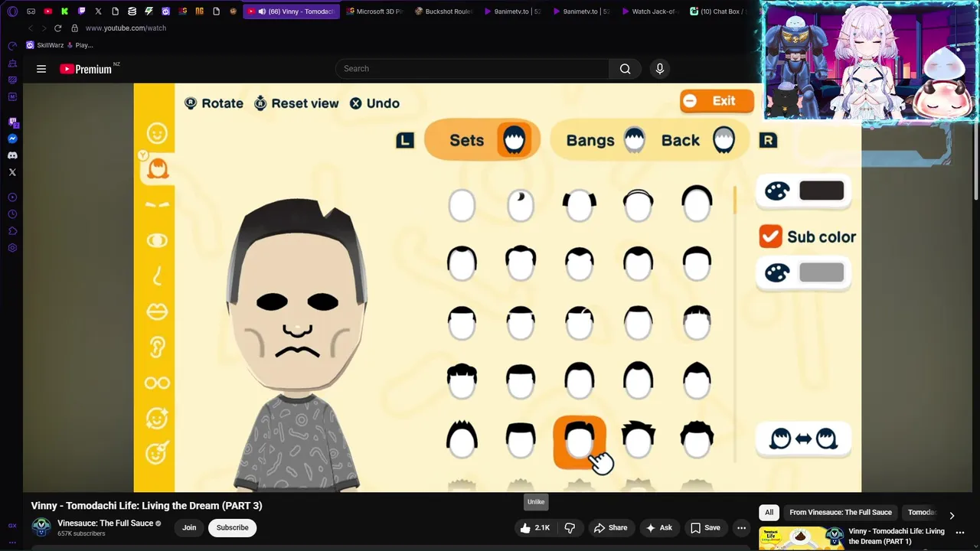980x551 pixels.
Task: Switch to the Buckshot Roulette tab
Action: (x=443, y=11)
